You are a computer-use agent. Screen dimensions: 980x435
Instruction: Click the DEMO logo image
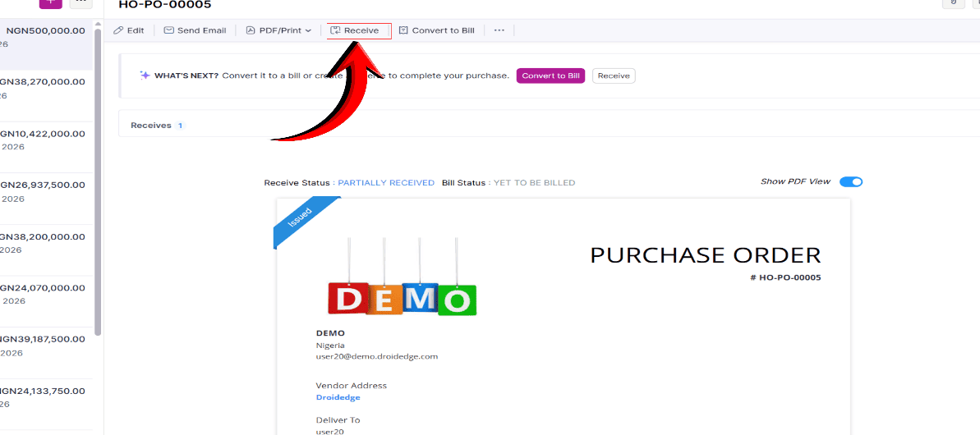click(402, 276)
